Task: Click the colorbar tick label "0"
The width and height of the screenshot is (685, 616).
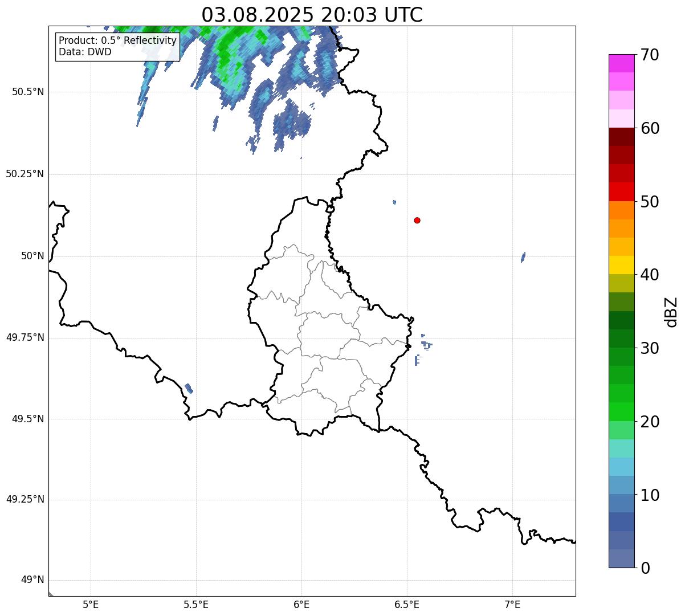Action: (x=645, y=568)
